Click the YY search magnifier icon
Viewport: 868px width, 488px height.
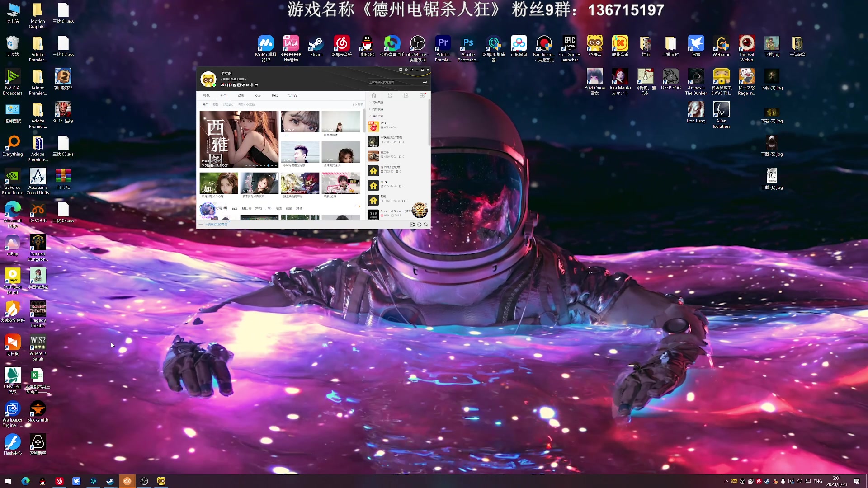click(x=426, y=225)
